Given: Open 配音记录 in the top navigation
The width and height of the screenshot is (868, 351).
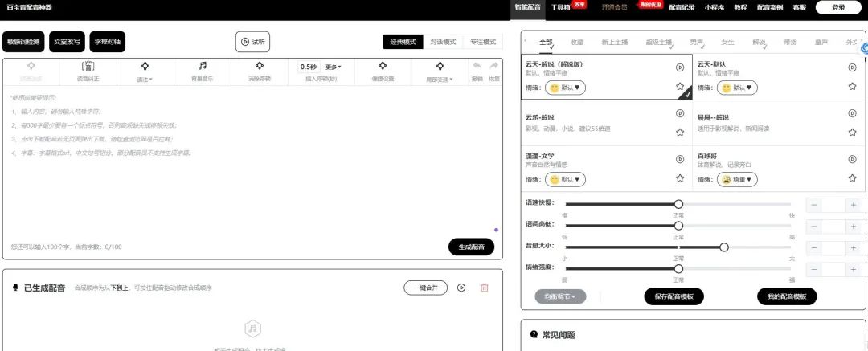Looking at the screenshot, I should (x=682, y=8).
